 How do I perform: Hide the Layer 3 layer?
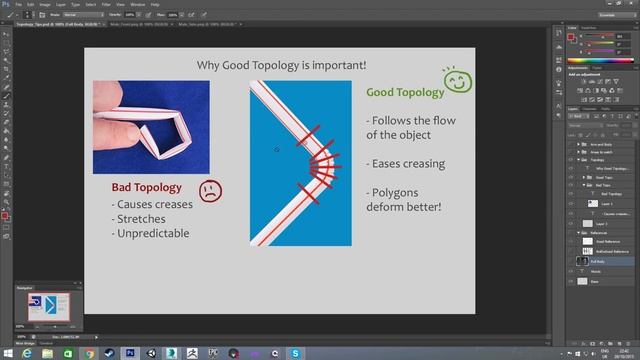point(571,203)
